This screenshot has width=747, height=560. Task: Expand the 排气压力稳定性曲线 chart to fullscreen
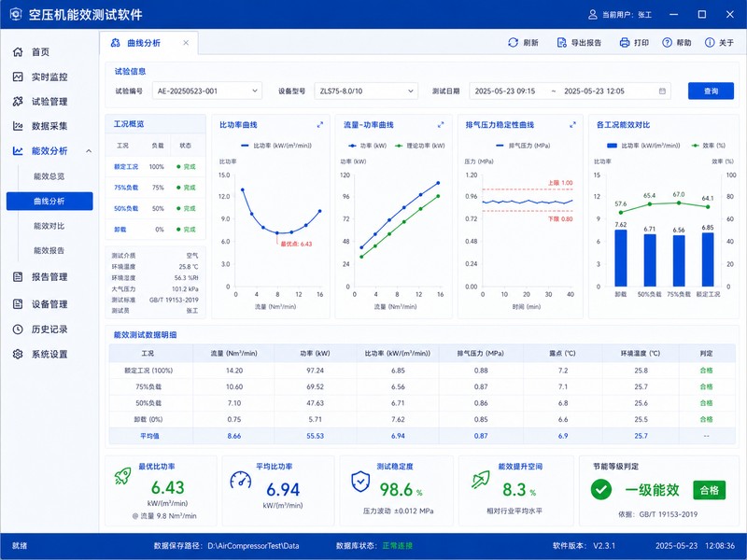pos(572,125)
